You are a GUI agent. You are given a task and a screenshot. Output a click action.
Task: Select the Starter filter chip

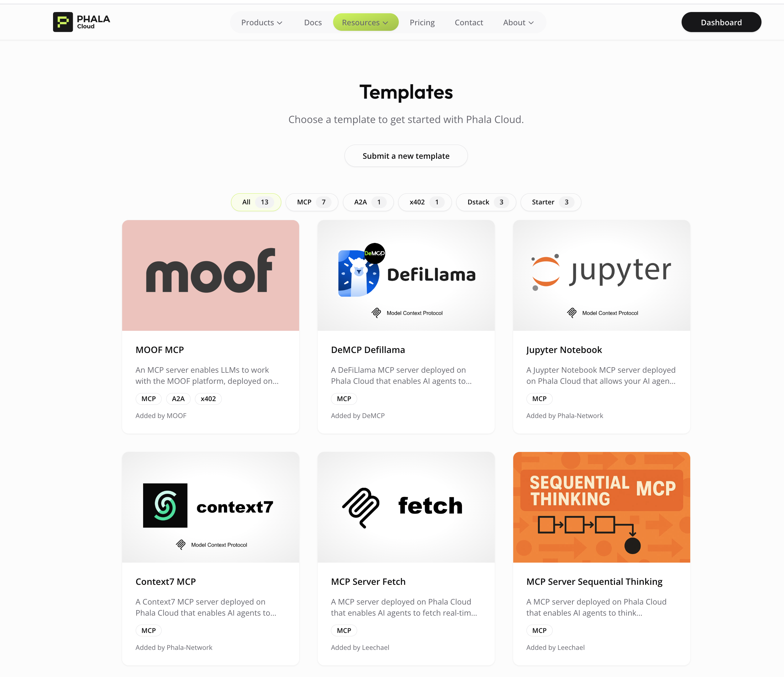(551, 202)
